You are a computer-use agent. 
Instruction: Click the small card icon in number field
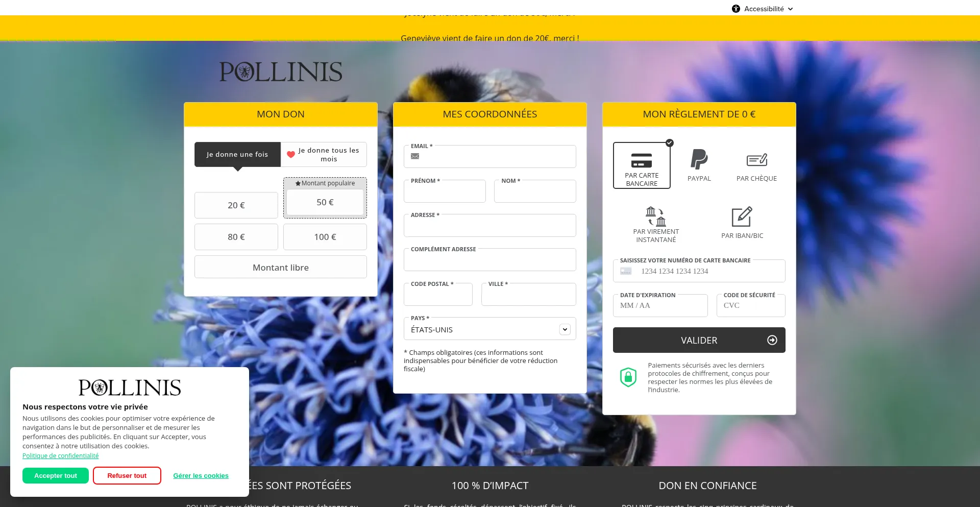[x=626, y=271]
